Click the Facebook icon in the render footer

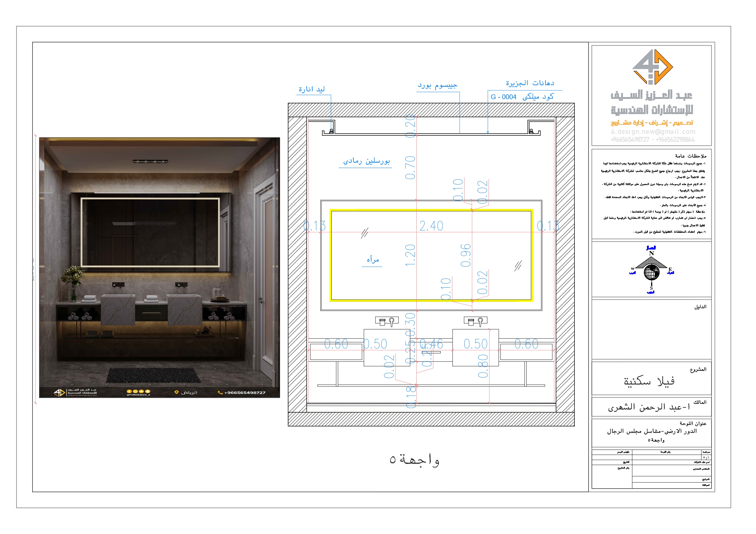click(x=129, y=392)
